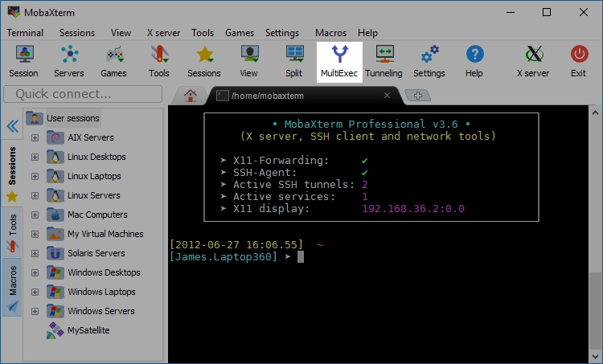Viewport: 603px width, 364px height.
Task: Expand the Linux Desktops folder
Action: 35,157
